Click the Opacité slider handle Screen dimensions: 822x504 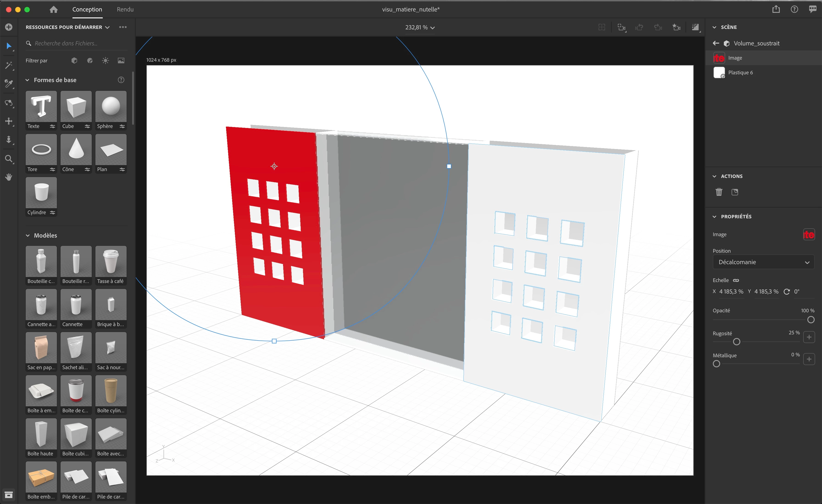tap(811, 320)
